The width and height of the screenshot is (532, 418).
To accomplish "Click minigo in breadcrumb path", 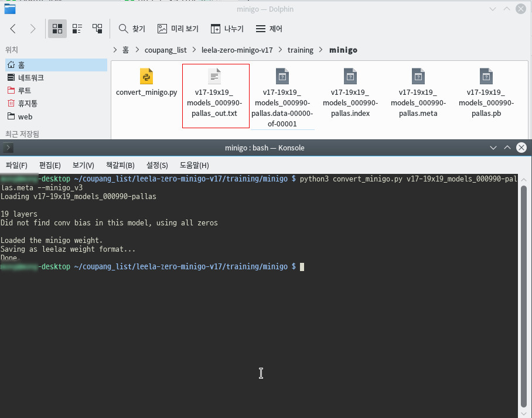I will click(343, 50).
